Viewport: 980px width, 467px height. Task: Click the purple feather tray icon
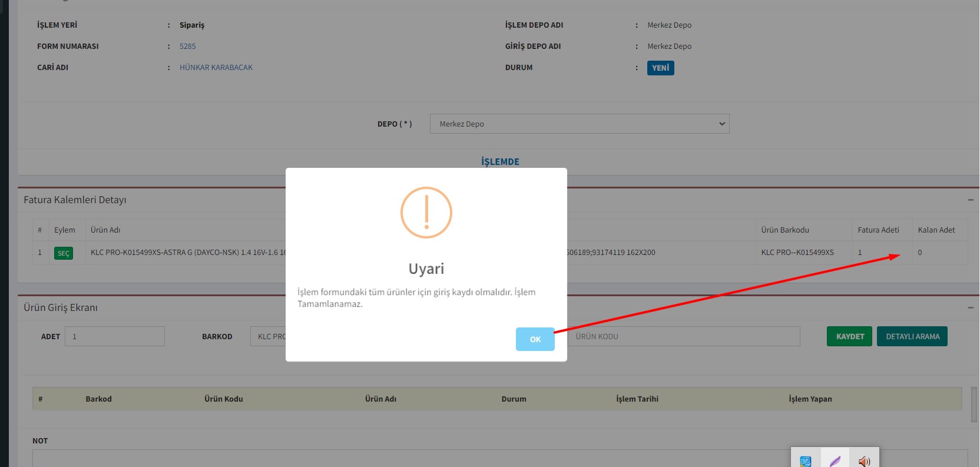tap(835, 461)
